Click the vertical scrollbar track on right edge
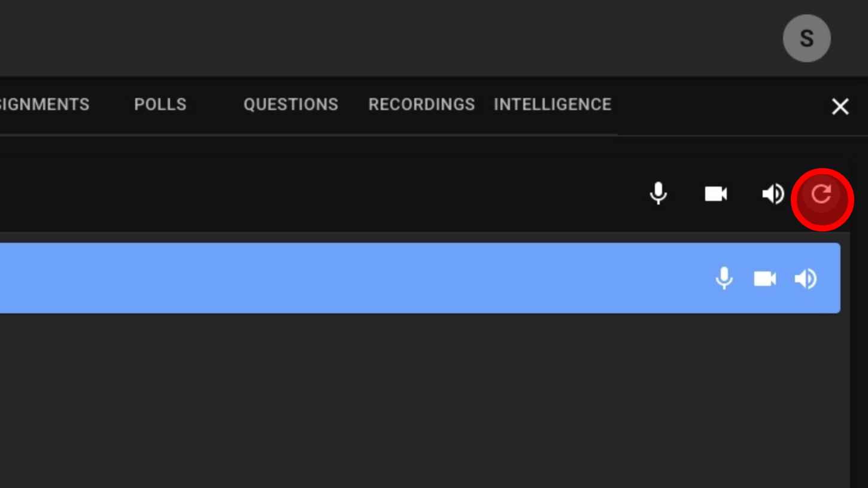 (x=858, y=359)
